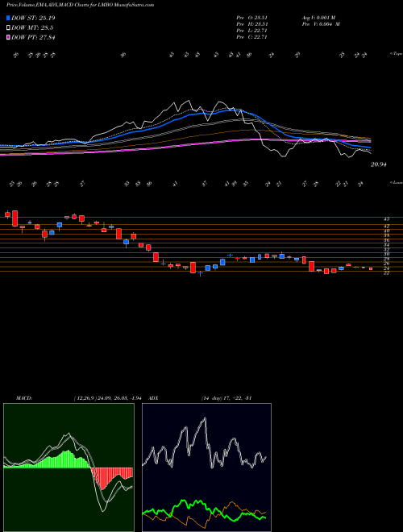Viewport: 403px width, 532px height.
Task: Click the 'Pre V: 0.004 M' value
Action: [x=322, y=24]
